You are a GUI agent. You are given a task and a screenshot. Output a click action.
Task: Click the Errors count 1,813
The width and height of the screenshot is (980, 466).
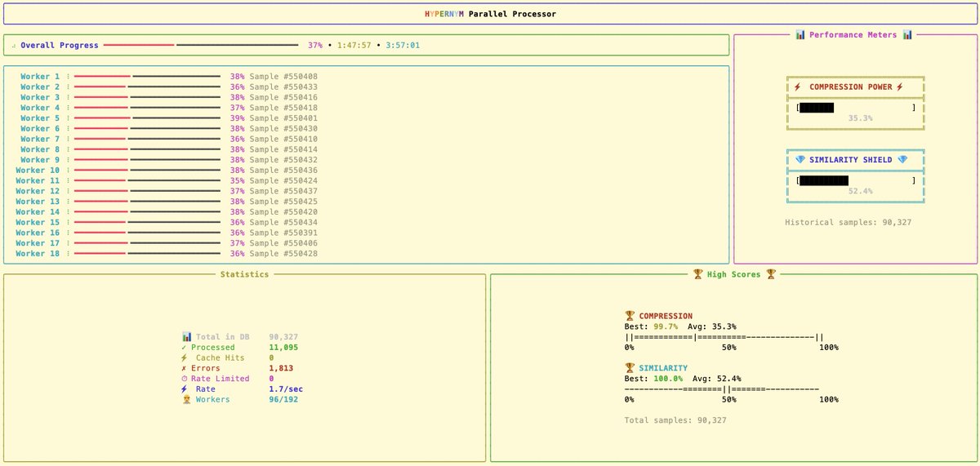coord(281,368)
